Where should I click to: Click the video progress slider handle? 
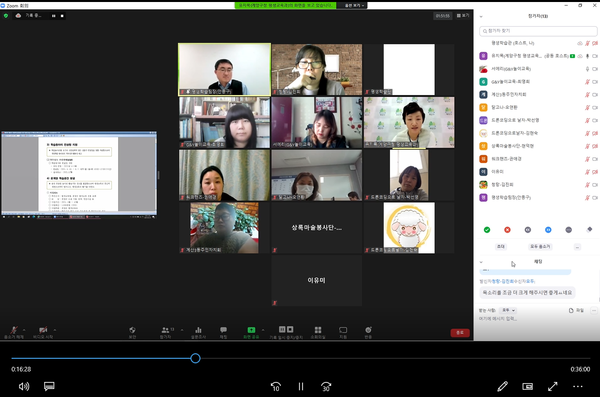pos(195,358)
